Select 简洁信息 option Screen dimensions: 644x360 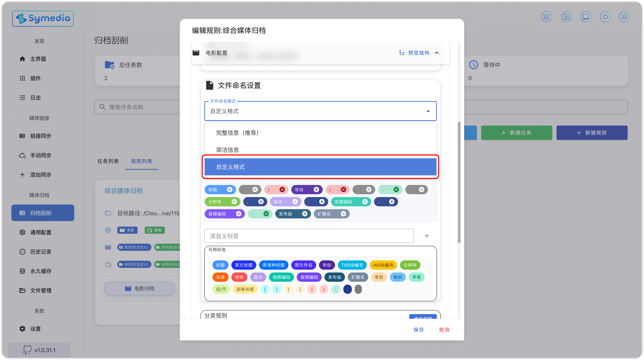[x=320, y=150]
